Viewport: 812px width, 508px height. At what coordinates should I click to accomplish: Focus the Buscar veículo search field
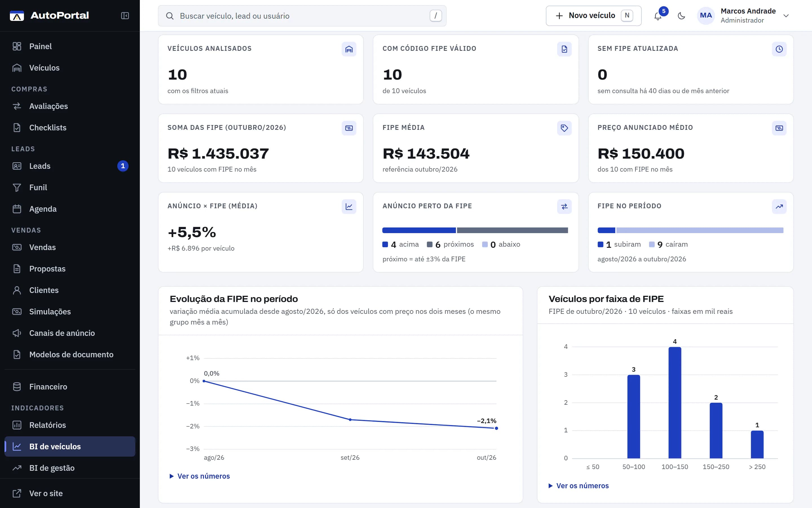(x=302, y=16)
